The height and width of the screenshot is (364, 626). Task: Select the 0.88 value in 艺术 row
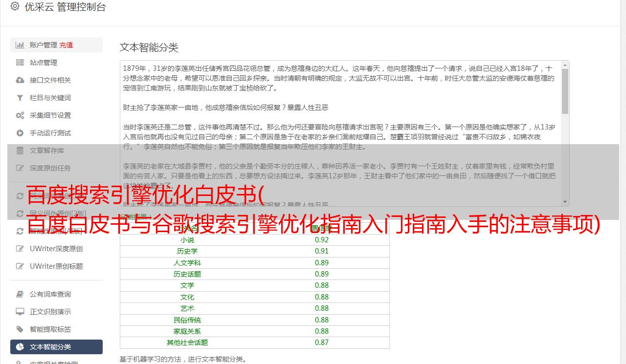click(322, 308)
